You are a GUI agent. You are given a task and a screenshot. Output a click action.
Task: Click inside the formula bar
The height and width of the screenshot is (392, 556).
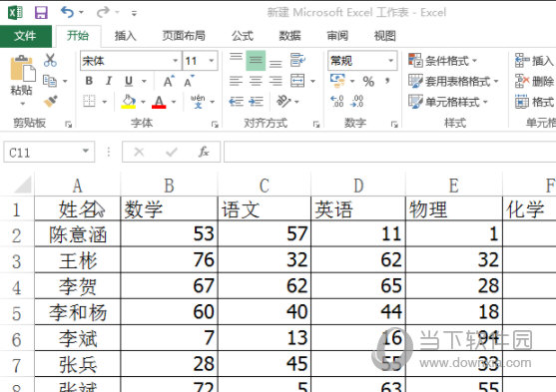[x=389, y=152]
